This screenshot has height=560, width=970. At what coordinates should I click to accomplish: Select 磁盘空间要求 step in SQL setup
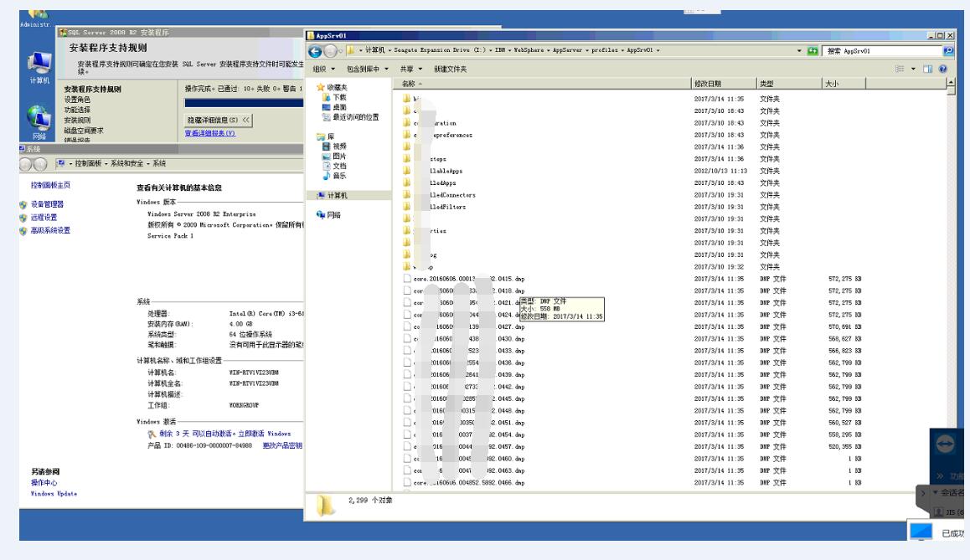coord(84,131)
